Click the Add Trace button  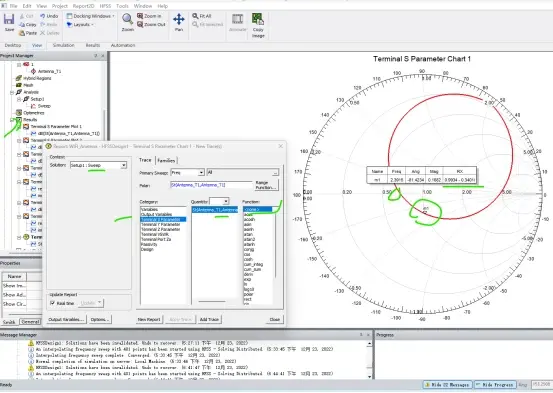coord(209,319)
